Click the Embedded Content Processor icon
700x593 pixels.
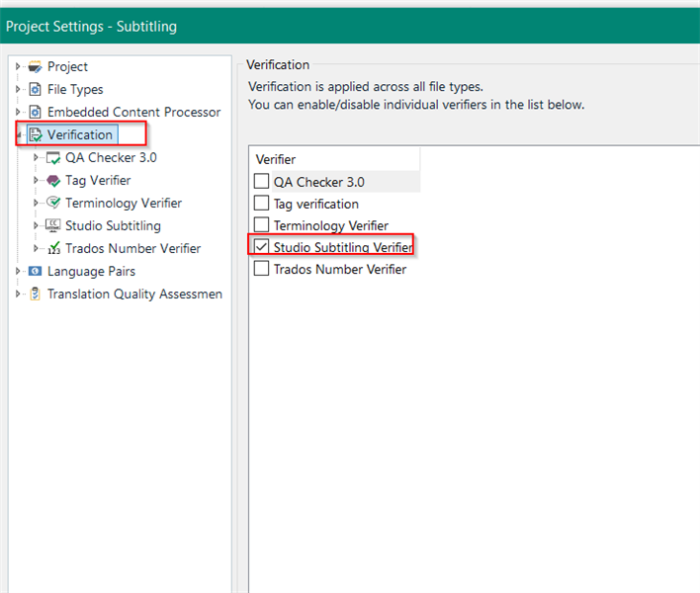[35, 112]
